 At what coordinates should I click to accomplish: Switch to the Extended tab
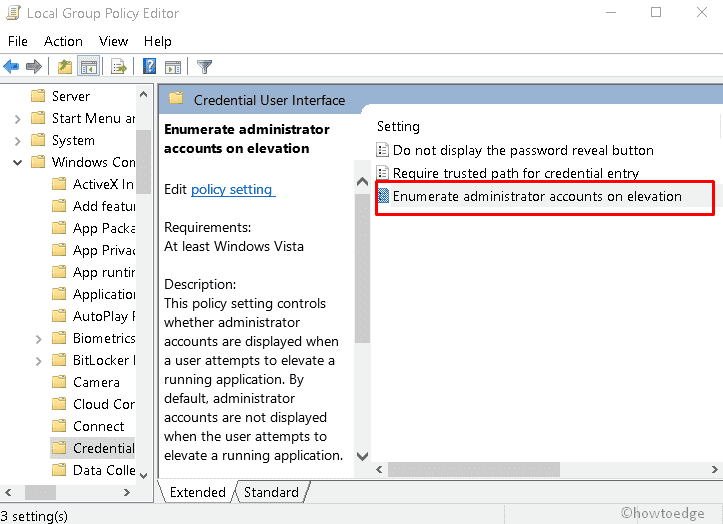(x=197, y=492)
